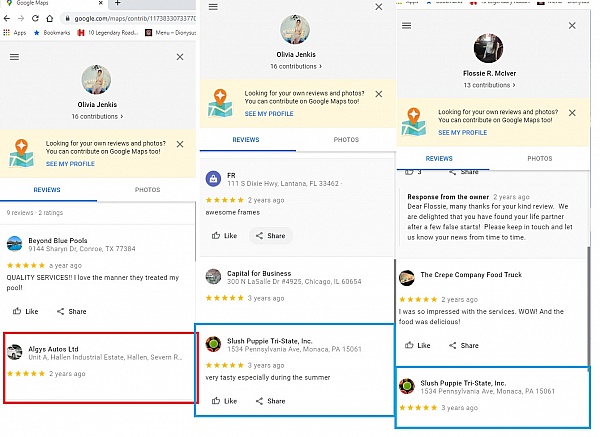Share the Crepe Company Food Truck review
600x437 pixels.
point(464,346)
